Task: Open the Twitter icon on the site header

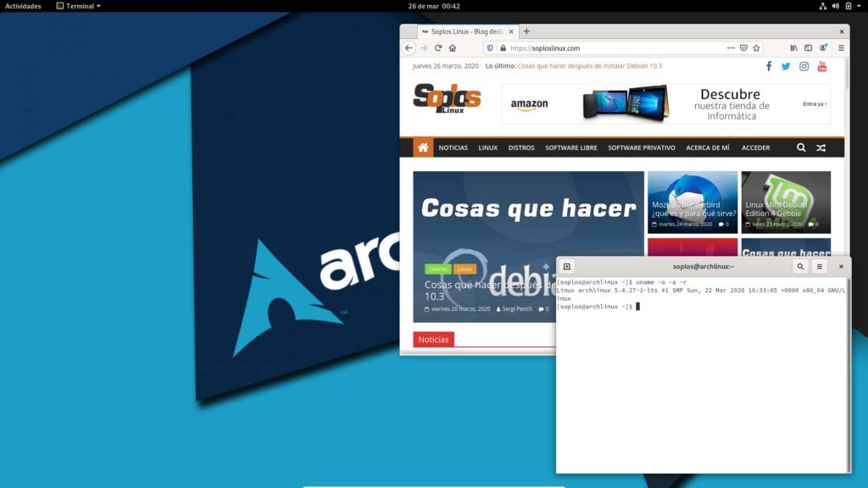Action: pyautogui.click(x=786, y=66)
